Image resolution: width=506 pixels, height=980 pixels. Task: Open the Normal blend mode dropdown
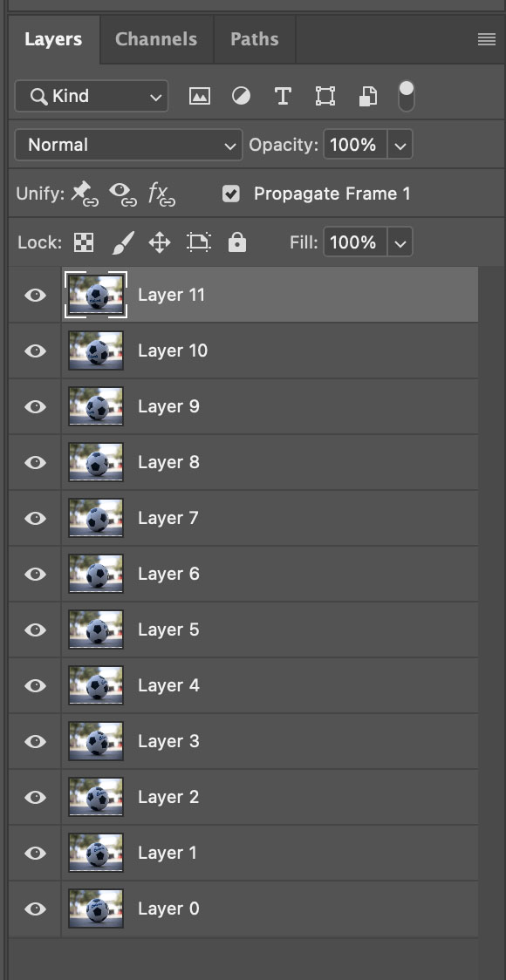pos(128,145)
